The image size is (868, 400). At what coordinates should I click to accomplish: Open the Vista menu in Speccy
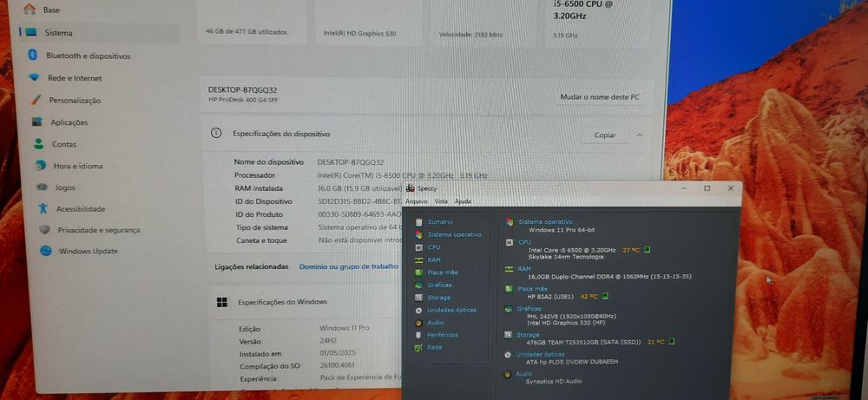click(x=441, y=201)
